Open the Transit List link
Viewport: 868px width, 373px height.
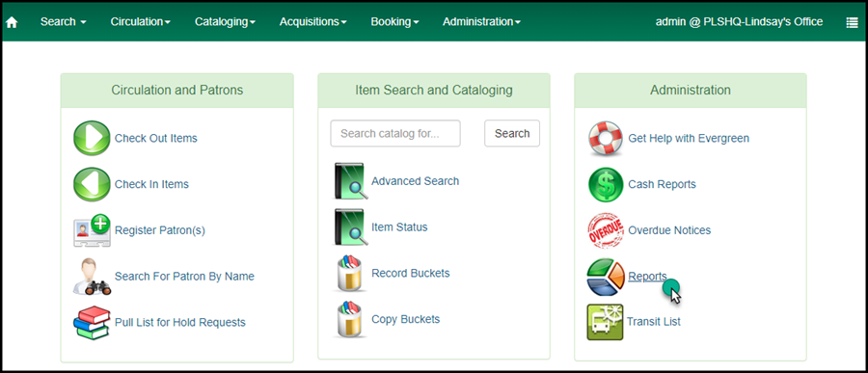click(654, 322)
